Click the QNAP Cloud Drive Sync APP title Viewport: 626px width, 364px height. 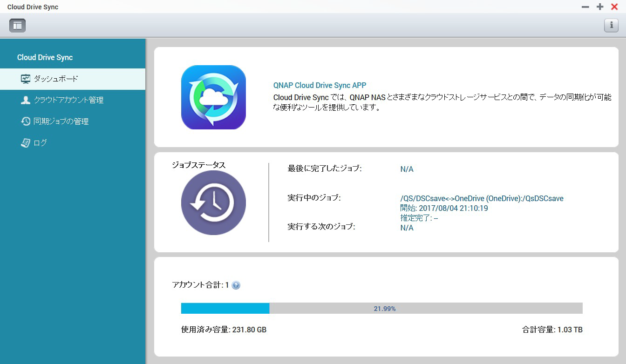(x=320, y=86)
